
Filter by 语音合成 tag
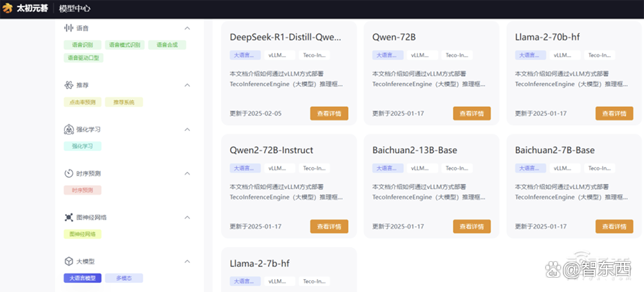pyautogui.click(x=167, y=45)
